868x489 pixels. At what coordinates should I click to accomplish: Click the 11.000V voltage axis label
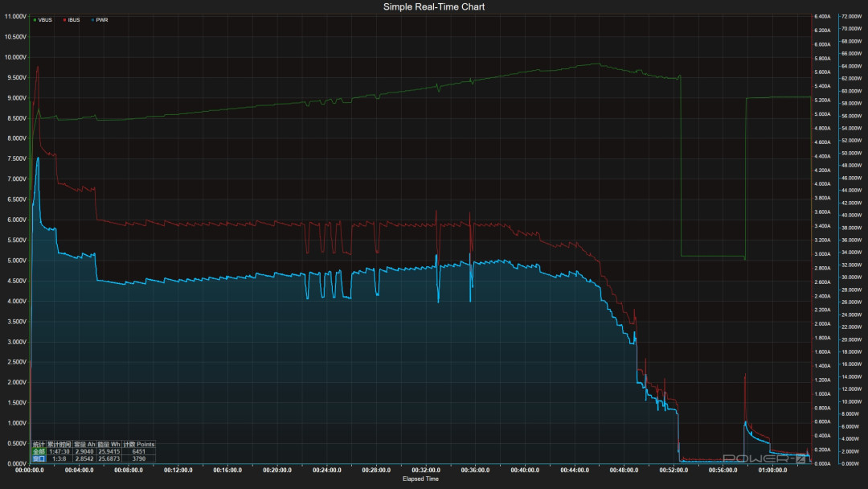pyautogui.click(x=15, y=17)
